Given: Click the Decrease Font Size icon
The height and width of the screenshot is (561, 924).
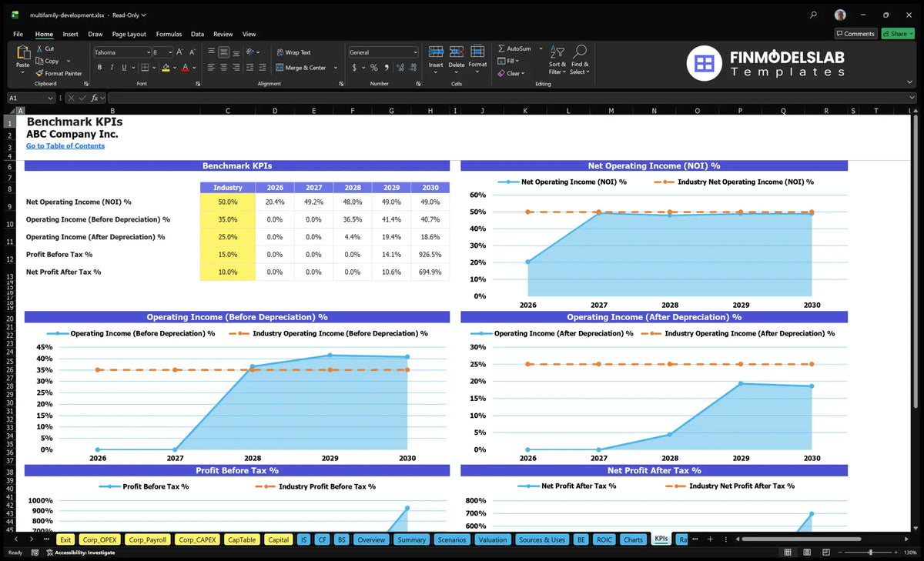Looking at the screenshot, I should [x=192, y=52].
